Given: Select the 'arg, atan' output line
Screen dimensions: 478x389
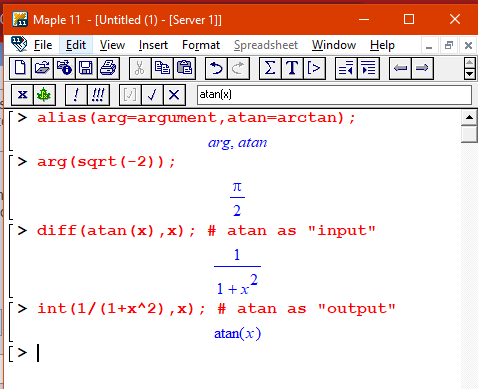Looking at the screenshot, I should (237, 143).
